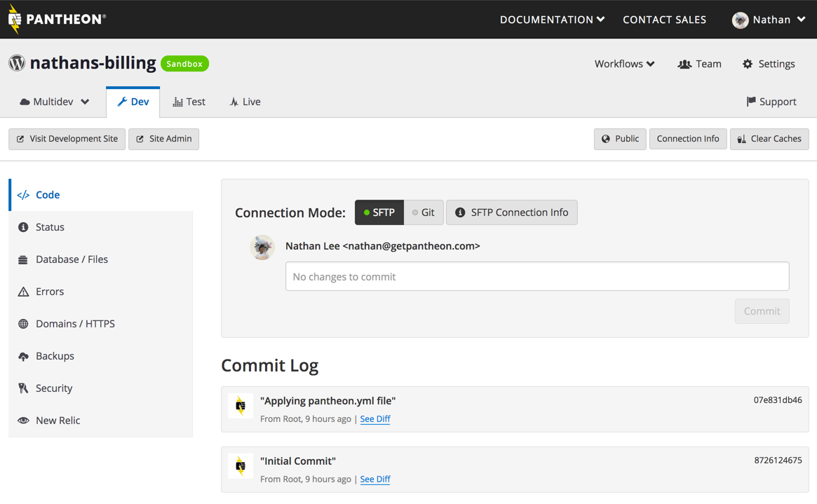Click the Backups cloud upload icon
817x504 pixels.
click(x=23, y=356)
